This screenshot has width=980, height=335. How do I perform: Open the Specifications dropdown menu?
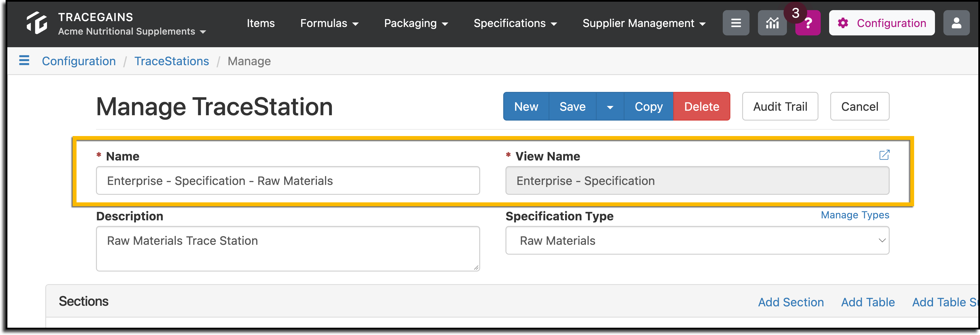515,23
